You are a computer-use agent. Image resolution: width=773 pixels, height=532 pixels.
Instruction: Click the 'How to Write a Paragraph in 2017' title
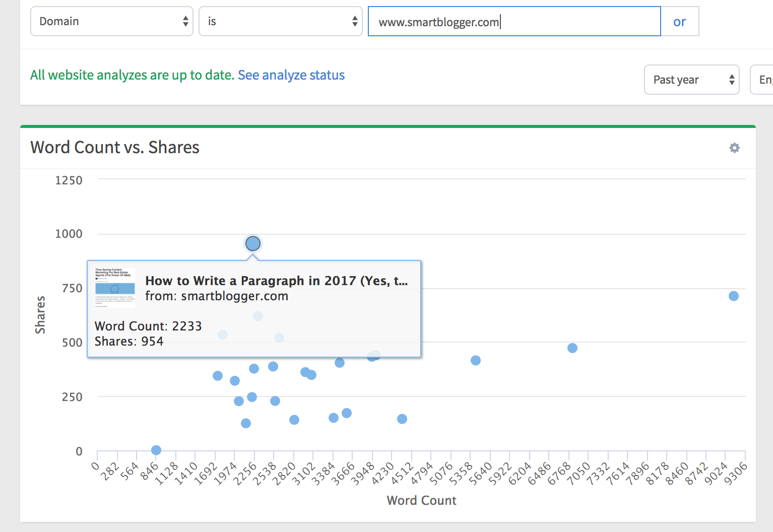277,281
